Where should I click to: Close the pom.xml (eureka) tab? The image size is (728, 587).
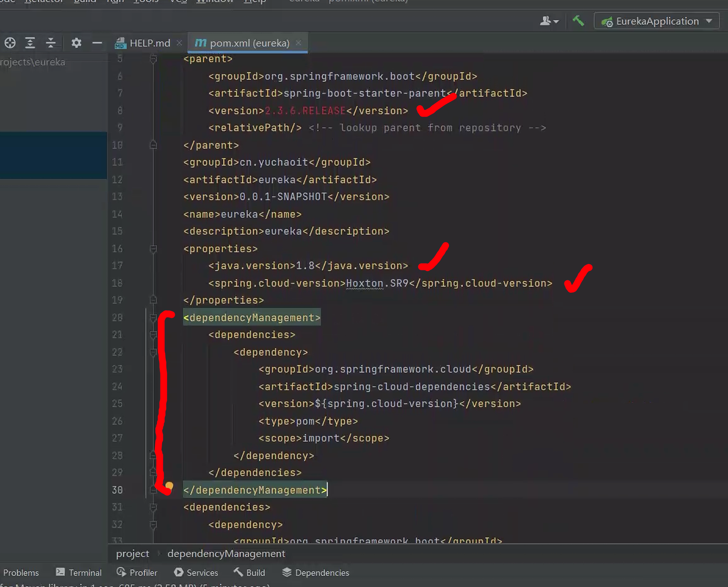pyautogui.click(x=299, y=43)
